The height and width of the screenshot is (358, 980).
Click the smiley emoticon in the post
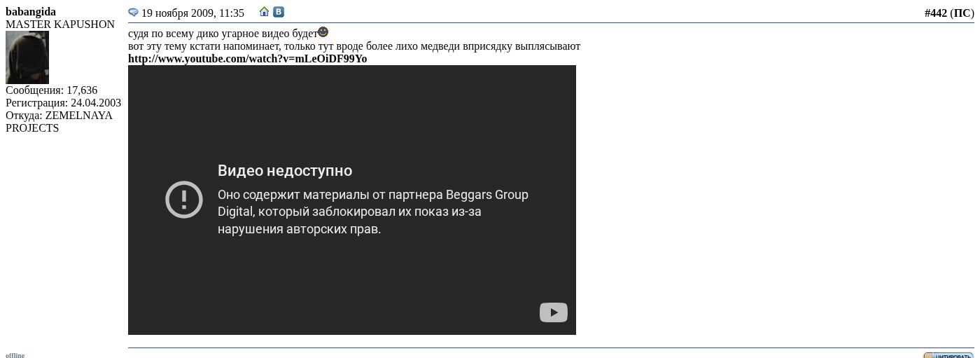pos(323,32)
